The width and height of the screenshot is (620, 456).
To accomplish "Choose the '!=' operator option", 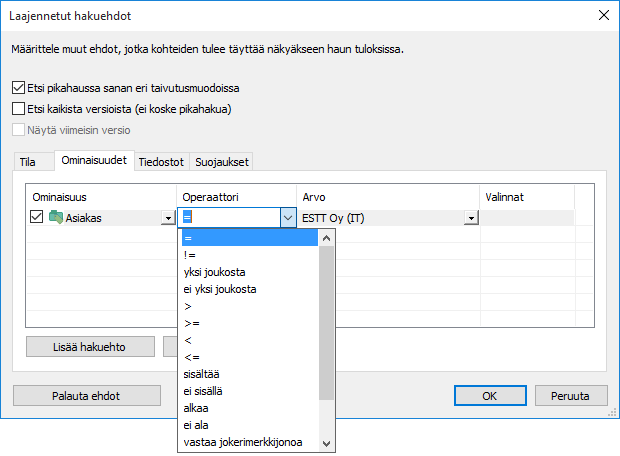I will pos(190,255).
